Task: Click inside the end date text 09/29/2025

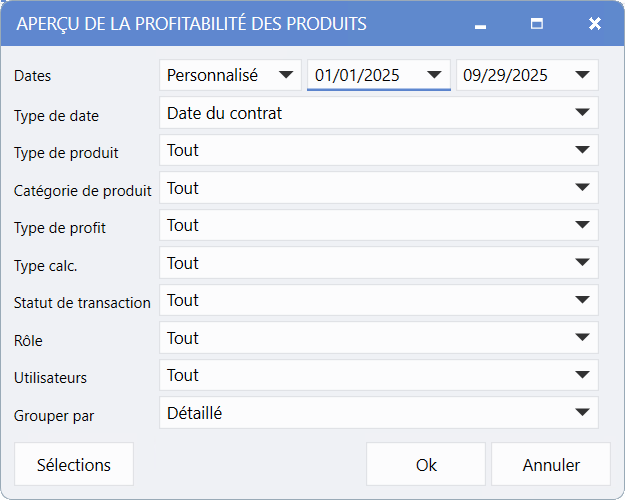Action: [506, 75]
